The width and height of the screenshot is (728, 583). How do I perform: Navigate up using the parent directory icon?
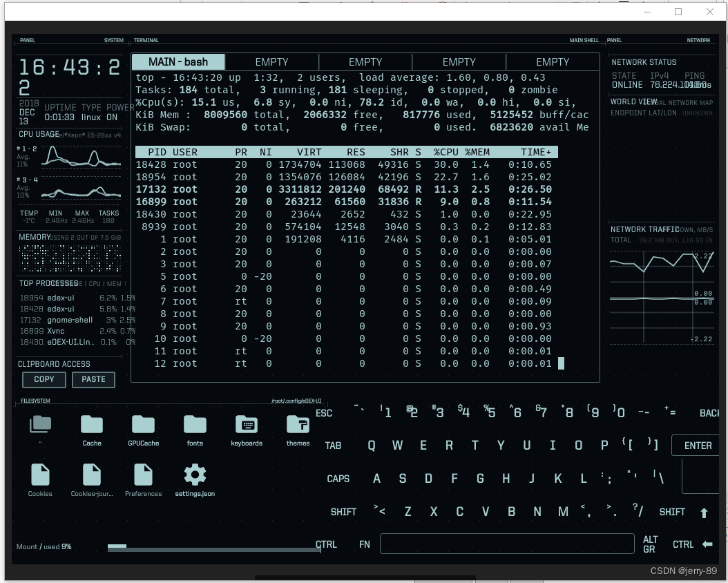39,423
